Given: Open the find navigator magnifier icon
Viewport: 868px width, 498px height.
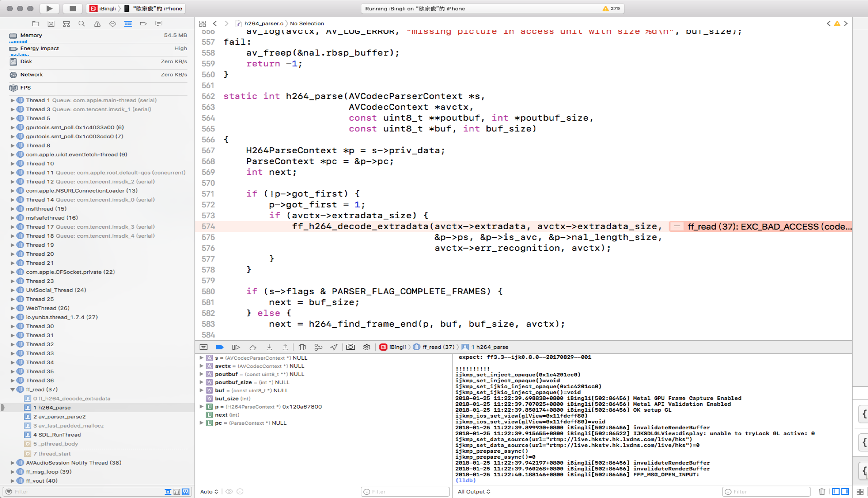Looking at the screenshot, I should point(82,23).
